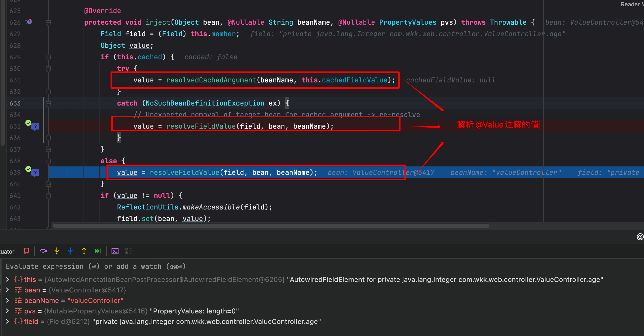Click the target icon on the editor's right edge

(x=640, y=237)
